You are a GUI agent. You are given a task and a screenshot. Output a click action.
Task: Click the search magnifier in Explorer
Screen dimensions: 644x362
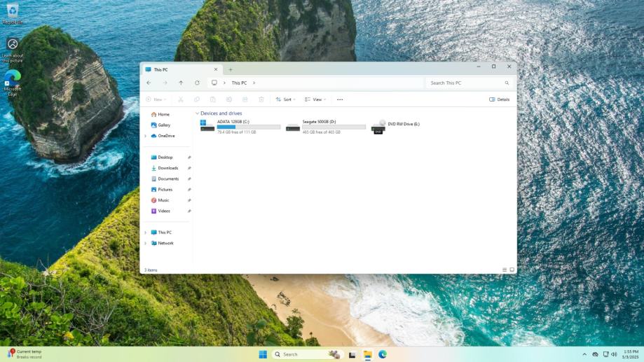[x=507, y=83]
